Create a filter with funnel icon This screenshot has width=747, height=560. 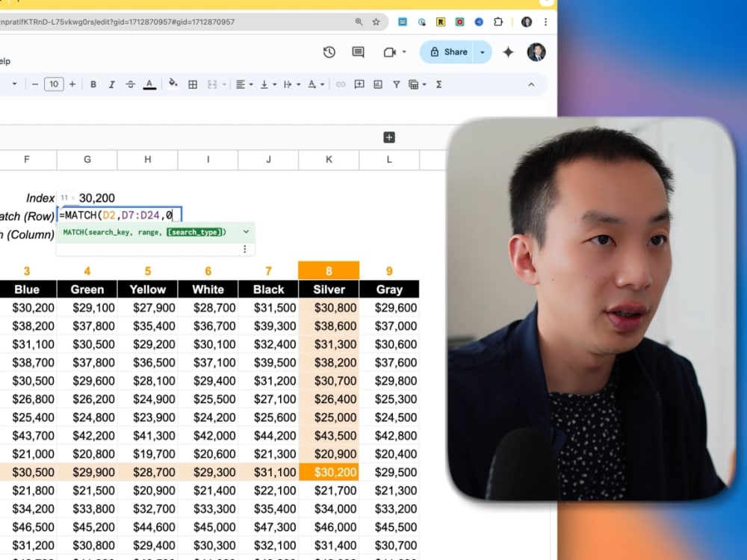(397, 84)
